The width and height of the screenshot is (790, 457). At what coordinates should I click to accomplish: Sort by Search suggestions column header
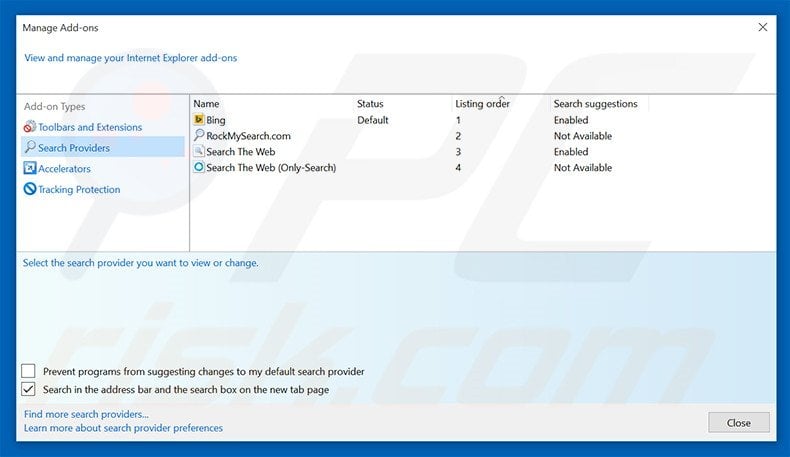[x=595, y=104]
